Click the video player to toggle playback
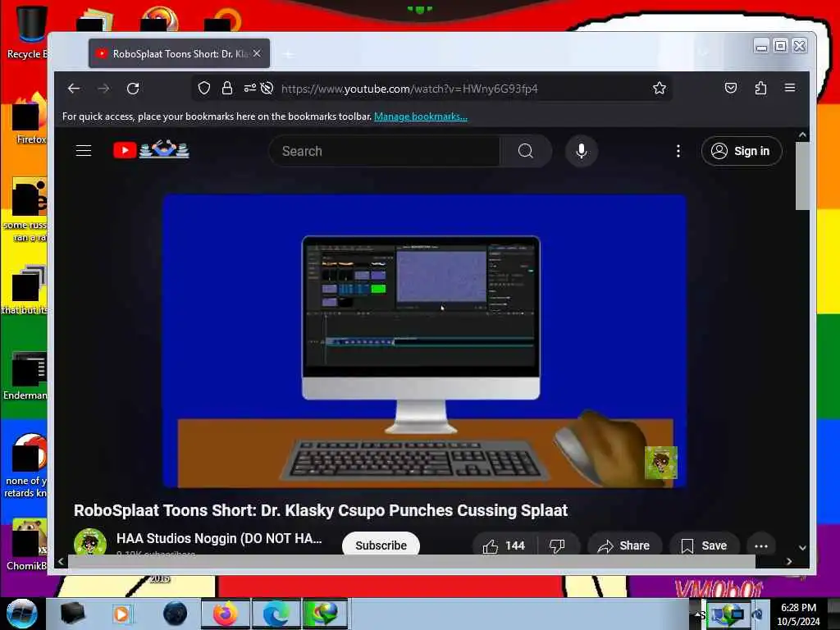The image size is (840, 630). pos(424,340)
